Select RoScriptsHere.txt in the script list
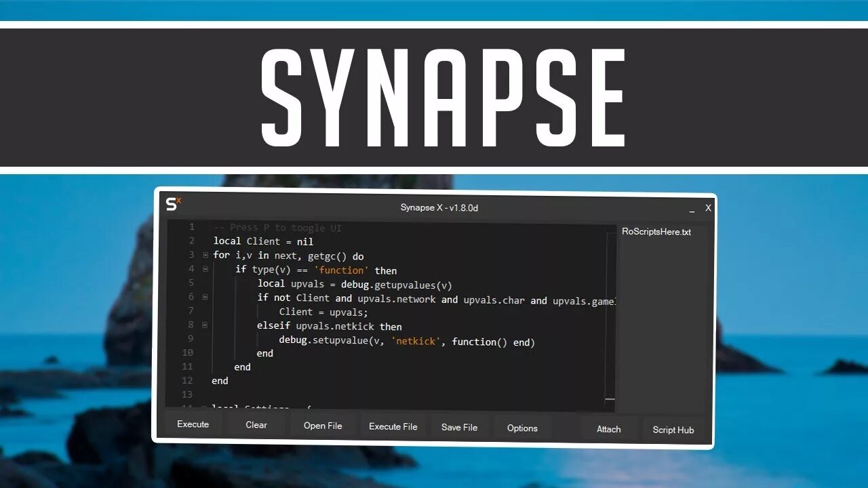This screenshot has width=868, height=488. click(x=656, y=232)
